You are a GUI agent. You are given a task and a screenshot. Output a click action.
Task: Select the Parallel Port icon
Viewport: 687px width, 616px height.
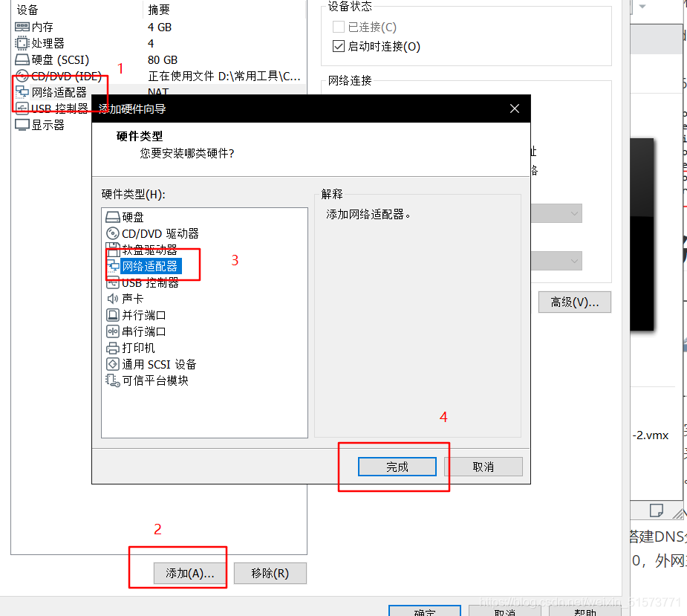113,315
